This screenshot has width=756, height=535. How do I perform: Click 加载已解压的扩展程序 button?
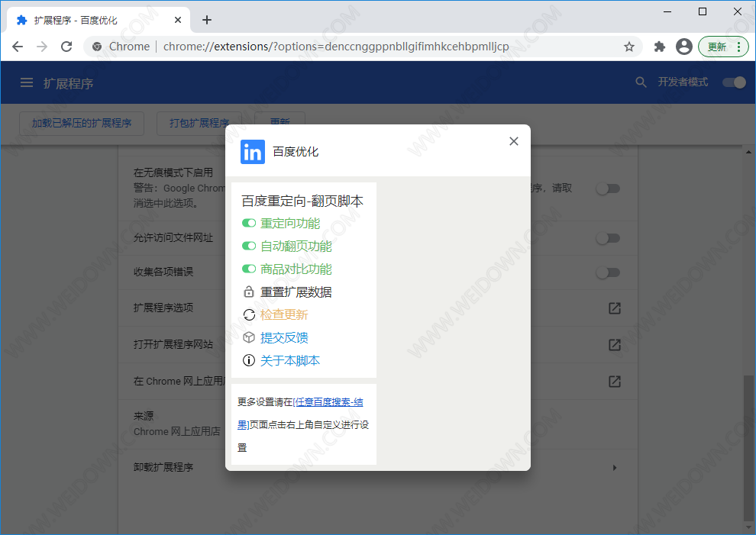coord(82,124)
